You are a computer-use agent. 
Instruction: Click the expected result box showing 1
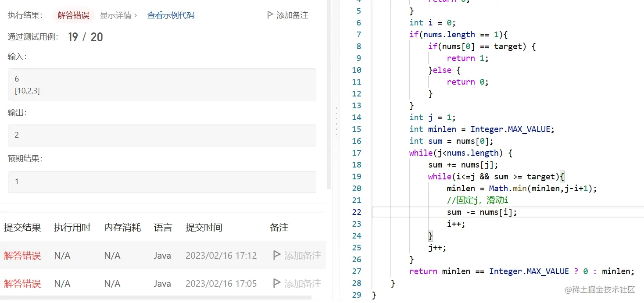162,182
